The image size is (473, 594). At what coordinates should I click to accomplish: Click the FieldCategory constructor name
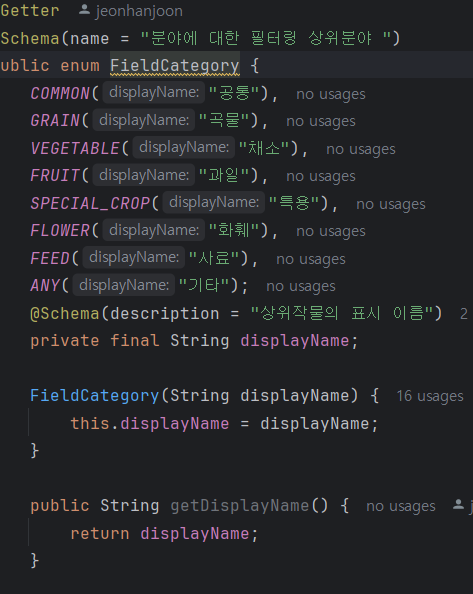click(95, 395)
